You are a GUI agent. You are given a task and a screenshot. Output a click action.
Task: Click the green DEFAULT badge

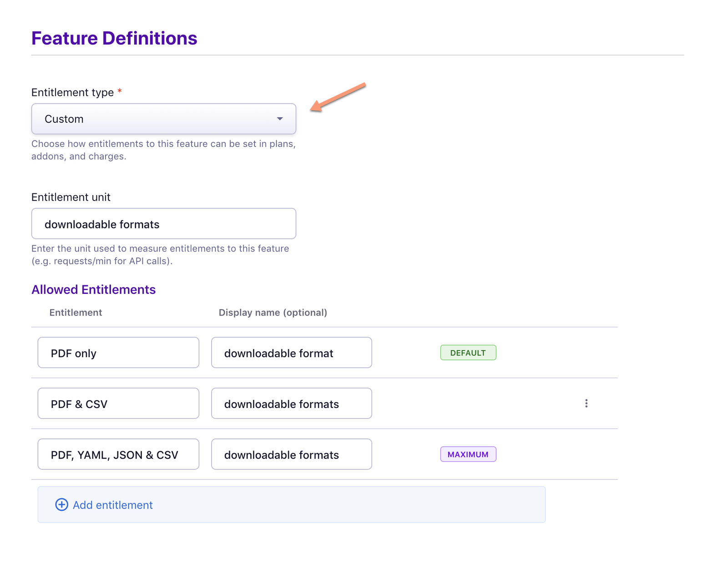(468, 353)
